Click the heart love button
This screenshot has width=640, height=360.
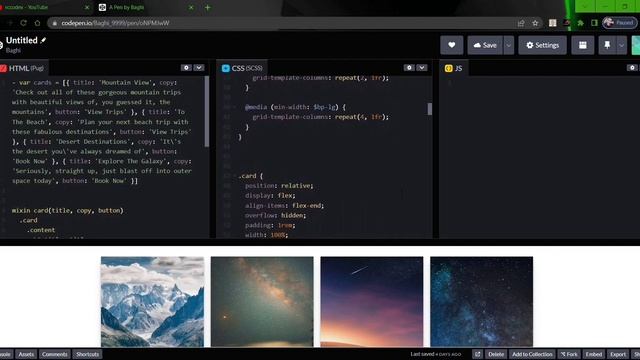(x=451, y=45)
